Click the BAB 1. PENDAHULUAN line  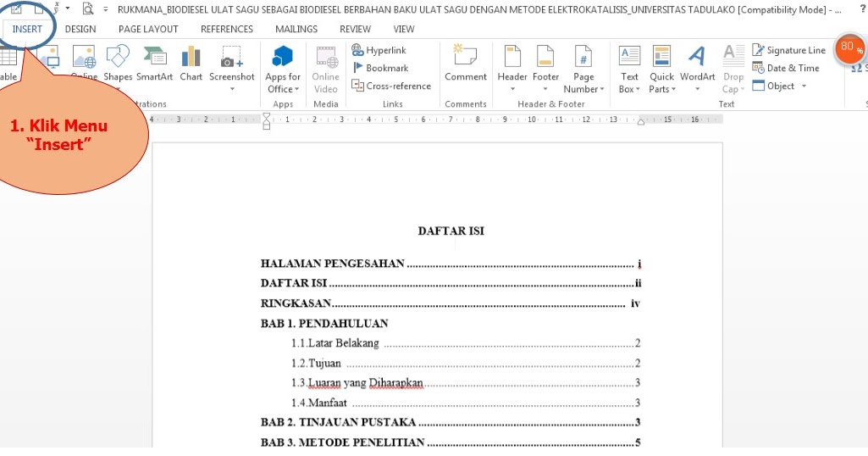324,324
